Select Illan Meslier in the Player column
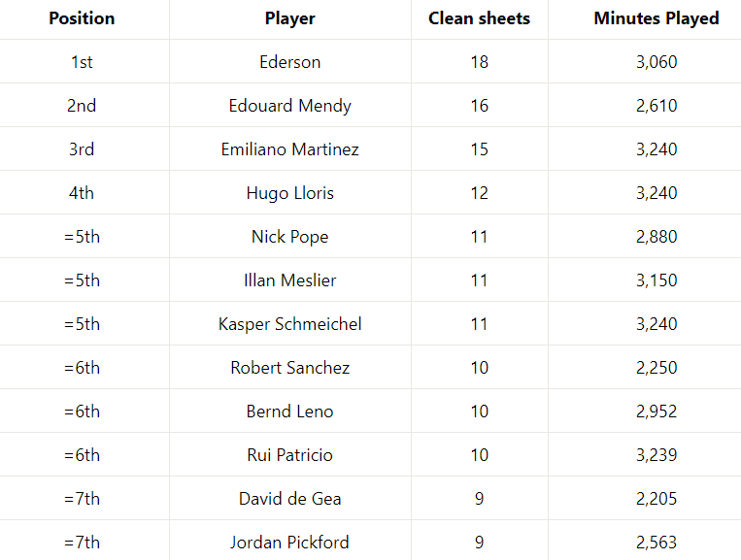This screenshot has width=741, height=560. (x=289, y=280)
